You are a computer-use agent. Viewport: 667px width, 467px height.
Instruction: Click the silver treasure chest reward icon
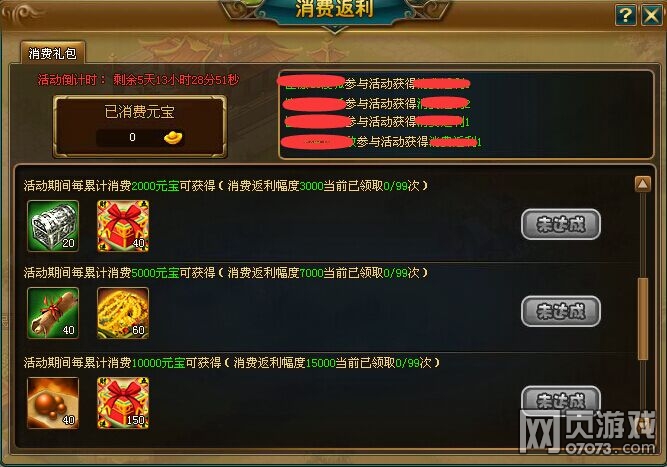tap(53, 226)
